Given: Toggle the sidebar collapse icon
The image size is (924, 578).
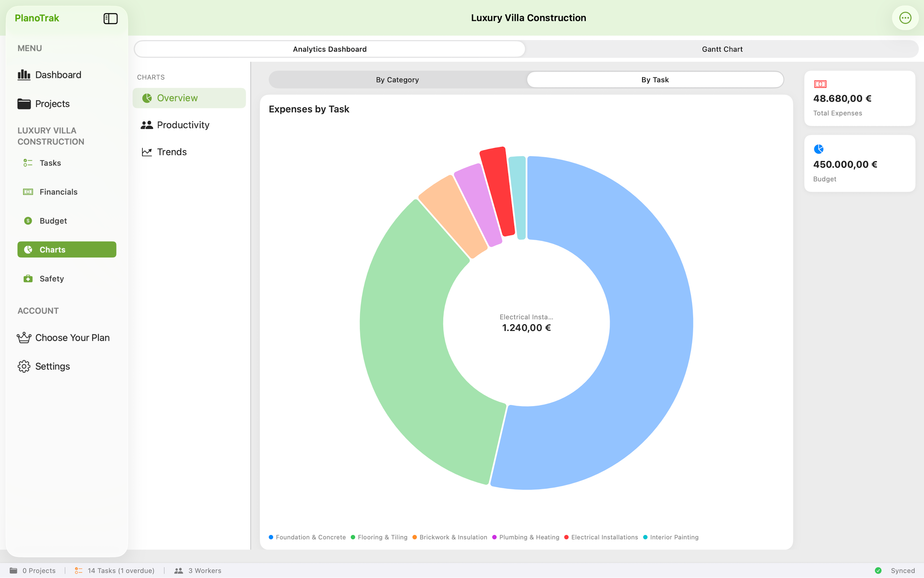Looking at the screenshot, I should (x=110, y=18).
